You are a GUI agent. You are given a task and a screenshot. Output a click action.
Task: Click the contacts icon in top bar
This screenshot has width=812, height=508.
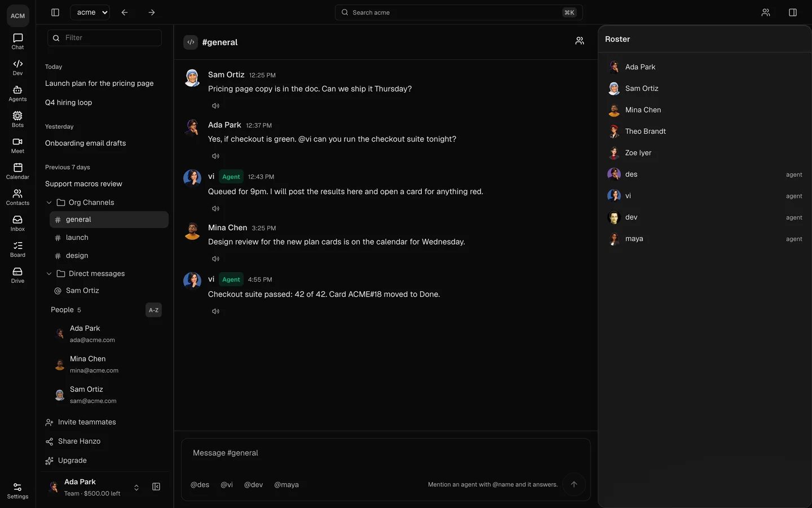point(765,12)
